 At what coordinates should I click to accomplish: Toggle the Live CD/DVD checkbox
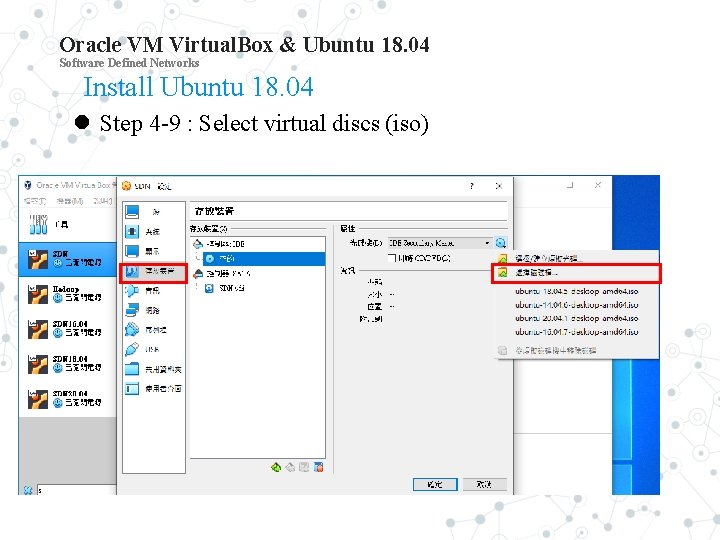(x=392, y=258)
